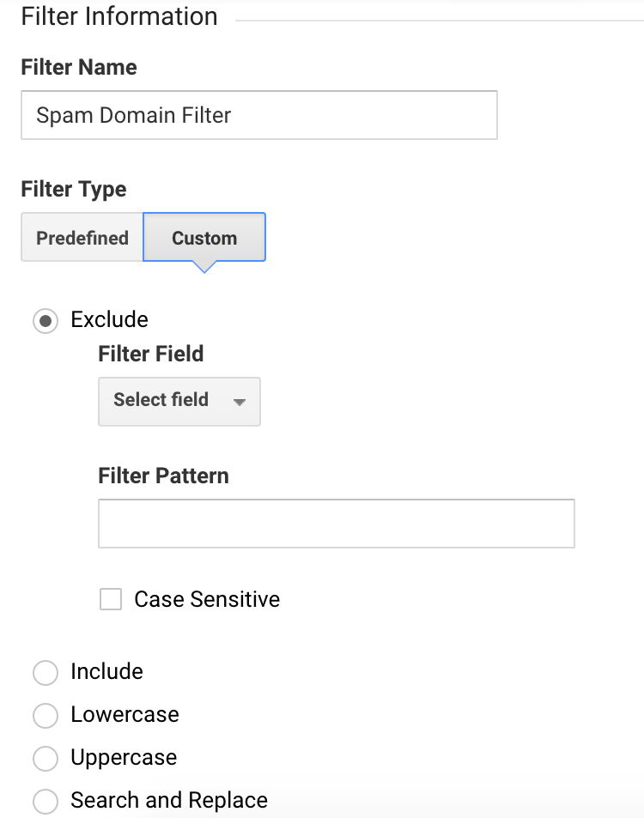Click into the Filter Pattern input box
This screenshot has width=644, height=818.
click(x=336, y=524)
